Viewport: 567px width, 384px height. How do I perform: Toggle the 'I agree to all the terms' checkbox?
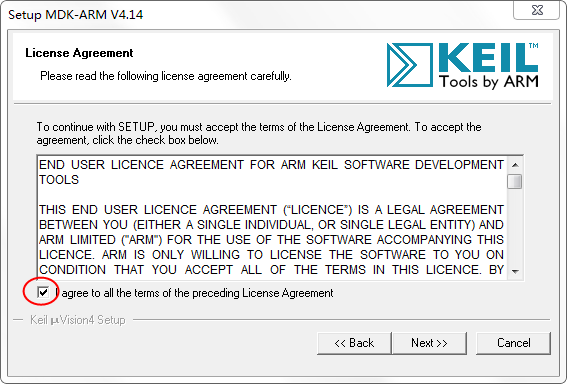[x=43, y=292]
